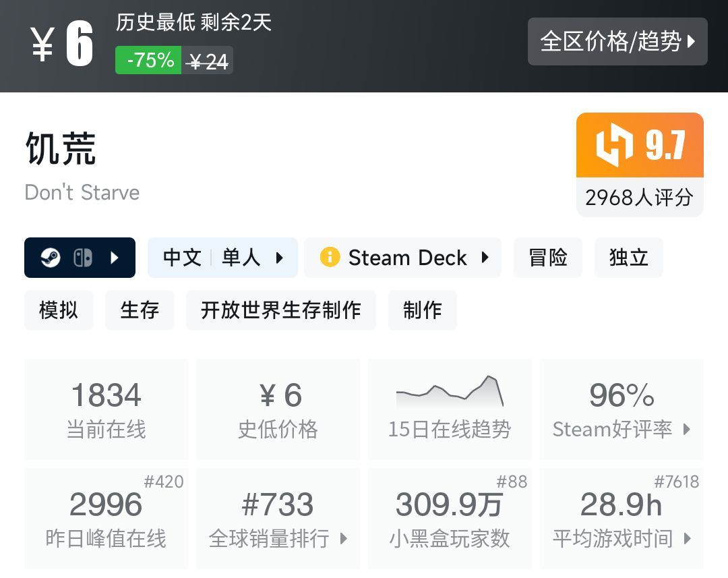Tap the 生存 tag
Screen dimensions: 728x578
tap(140, 310)
